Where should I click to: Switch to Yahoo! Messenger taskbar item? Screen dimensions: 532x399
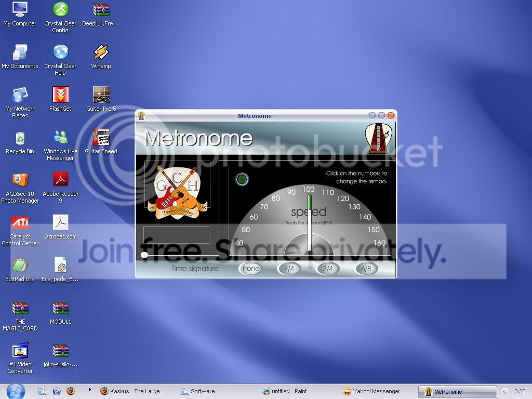[371, 391]
